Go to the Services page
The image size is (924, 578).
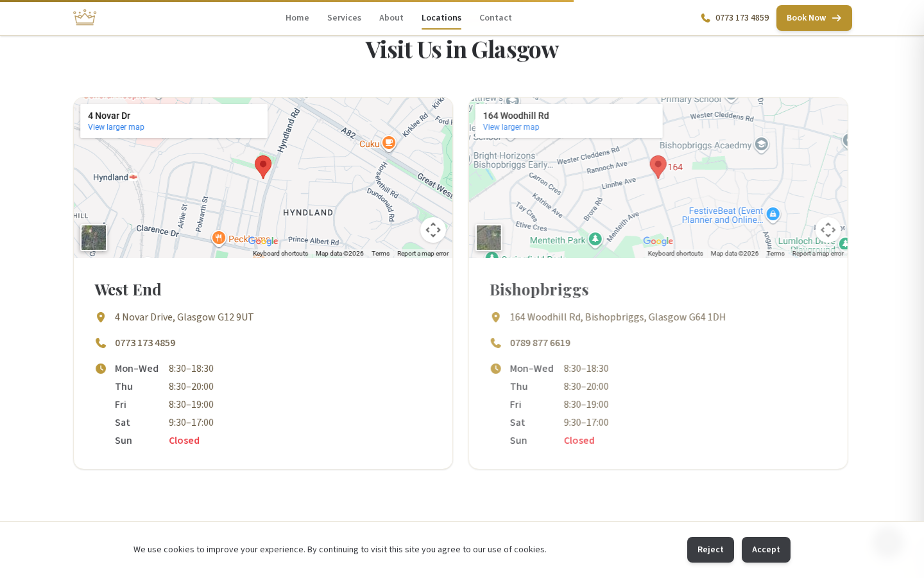pos(344,18)
